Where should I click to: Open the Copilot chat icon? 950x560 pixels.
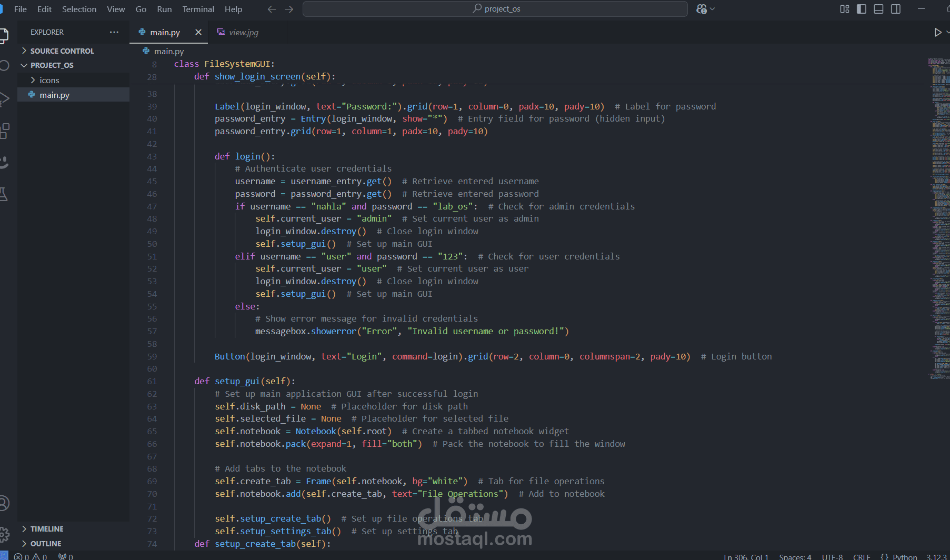click(701, 9)
